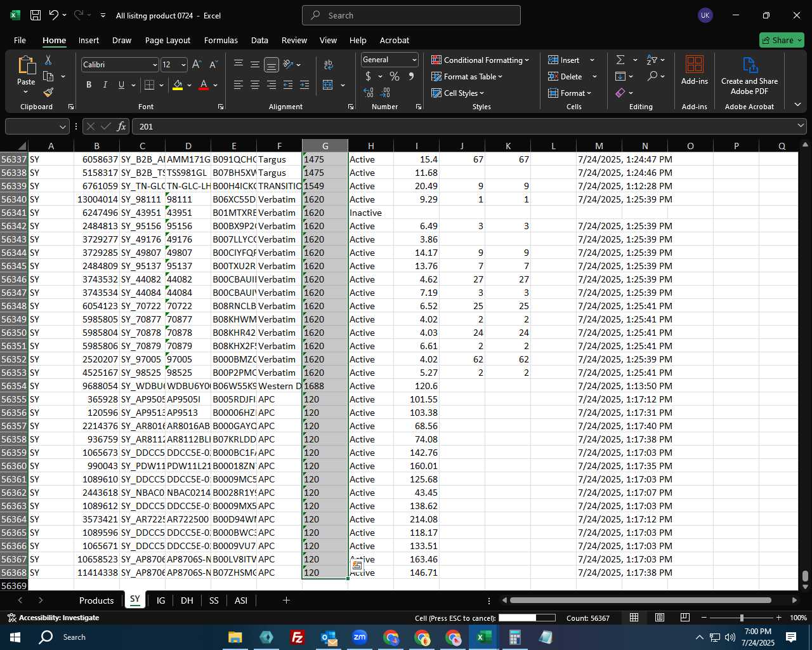Click the zoom slider handle
Screen dimensions: 812x650
pyautogui.click(x=742, y=618)
